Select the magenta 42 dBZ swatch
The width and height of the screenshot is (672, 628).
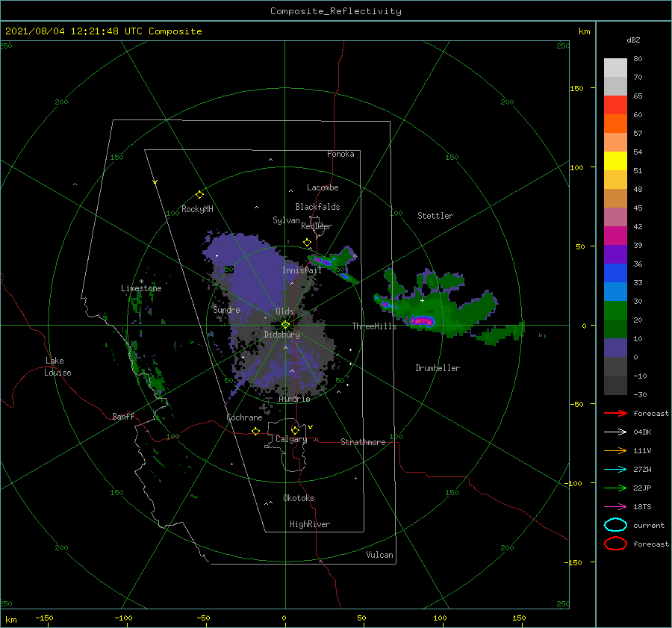(615, 235)
